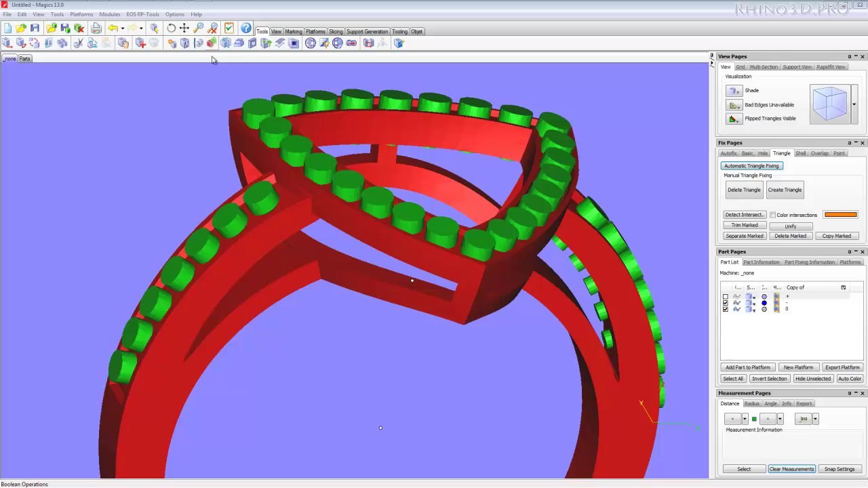Viewport: 868px width, 488px height.
Task: Toggle Color intersections checkbox
Action: pos(772,215)
